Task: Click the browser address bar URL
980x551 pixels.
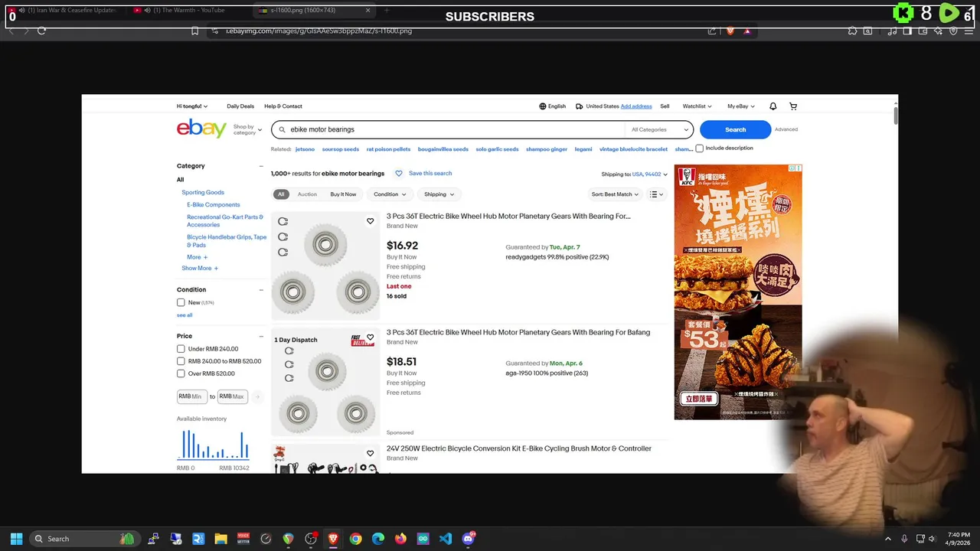Action: 318,31
